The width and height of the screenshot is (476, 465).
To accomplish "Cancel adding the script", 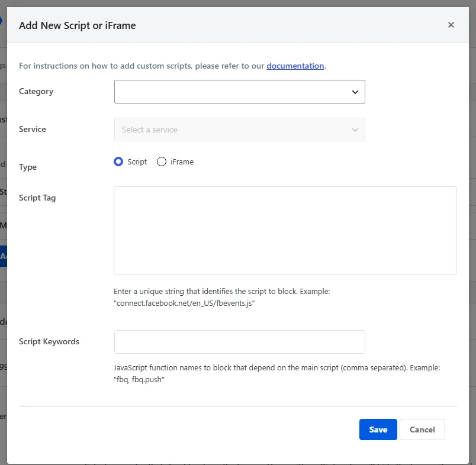I will (422, 429).
